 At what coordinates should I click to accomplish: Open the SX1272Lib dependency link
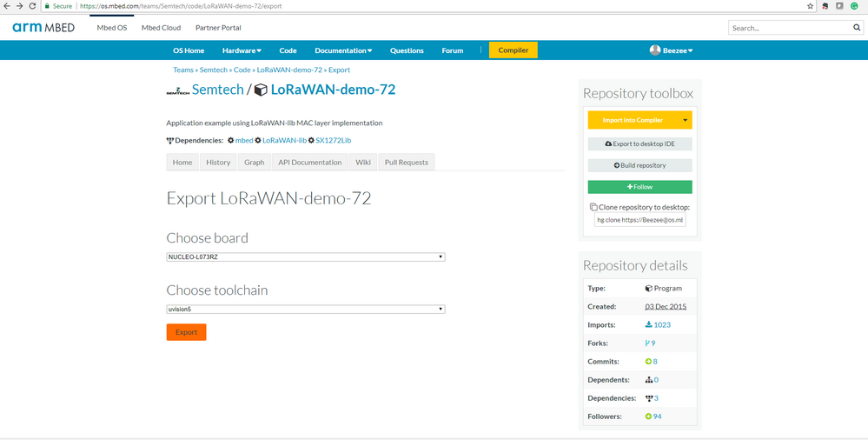(334, 140)
